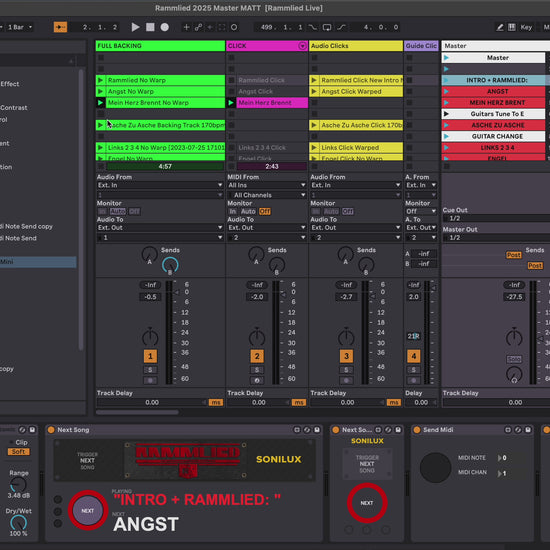550x550 pixels.
Task: Toggle the Loop switch in transport
Action: click(x=327, y=27)
